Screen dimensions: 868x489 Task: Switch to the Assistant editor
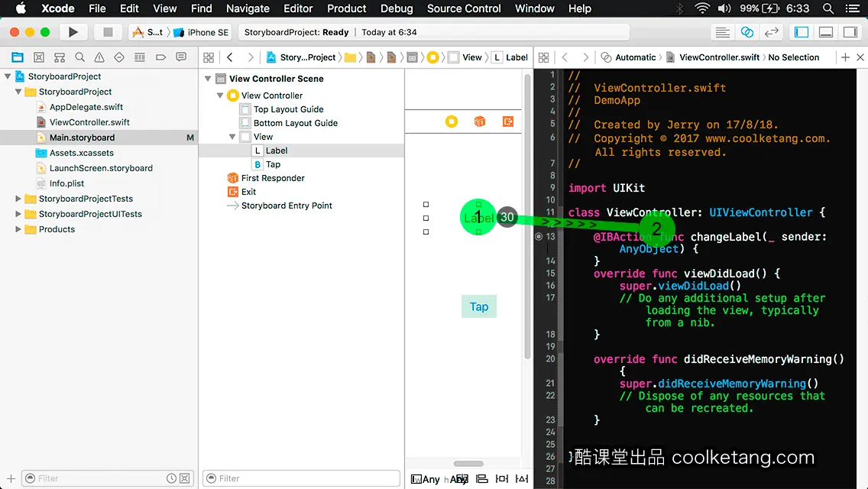coord(747,32)
